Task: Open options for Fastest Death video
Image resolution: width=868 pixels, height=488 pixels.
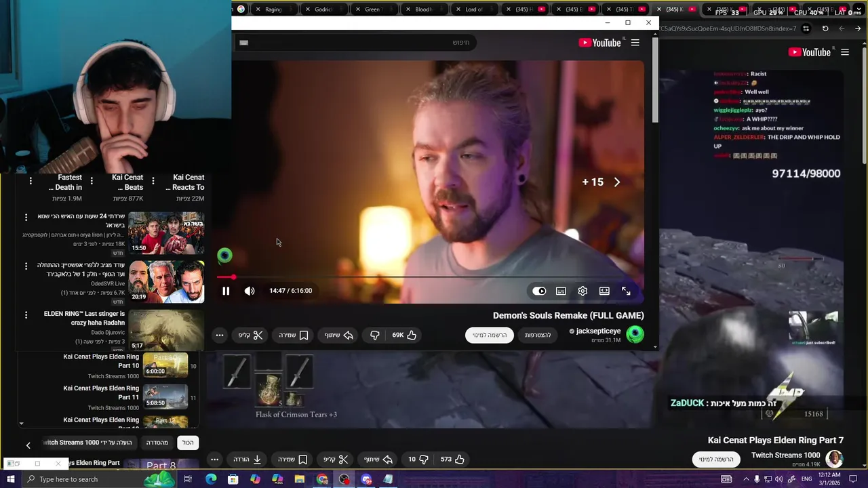Action: 31,181
